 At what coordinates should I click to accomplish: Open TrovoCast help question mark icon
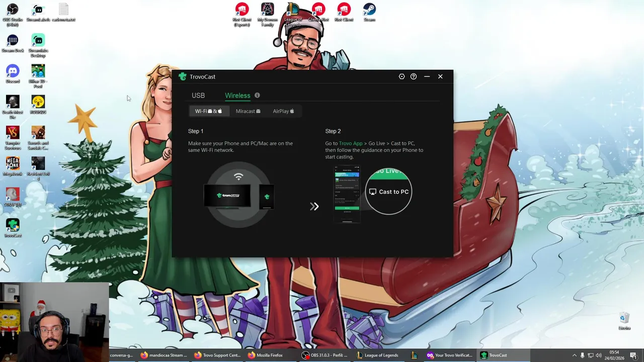[414, 76]
